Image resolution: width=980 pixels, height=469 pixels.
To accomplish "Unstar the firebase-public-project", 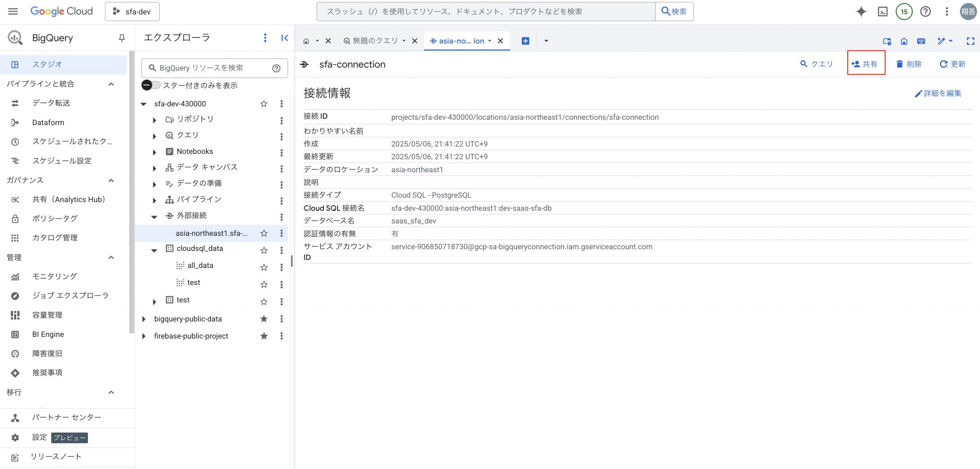I will pos(264,336).
